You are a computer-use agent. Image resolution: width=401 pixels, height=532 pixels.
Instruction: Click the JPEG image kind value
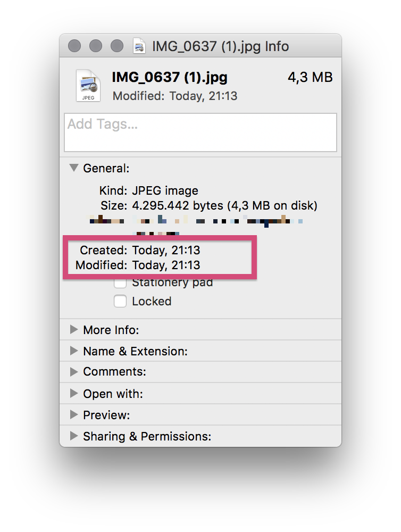[165, 190]
